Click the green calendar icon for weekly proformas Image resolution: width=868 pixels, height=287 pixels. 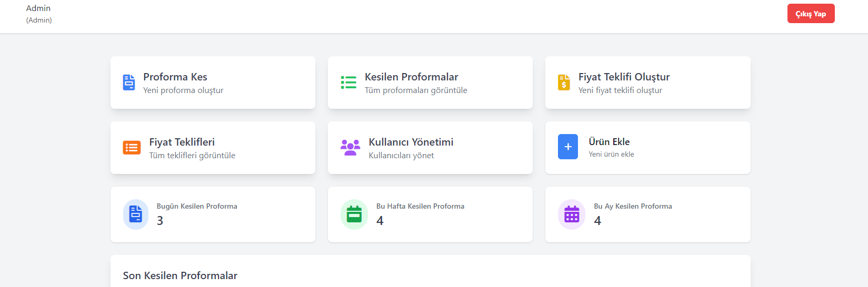(354, 214)
